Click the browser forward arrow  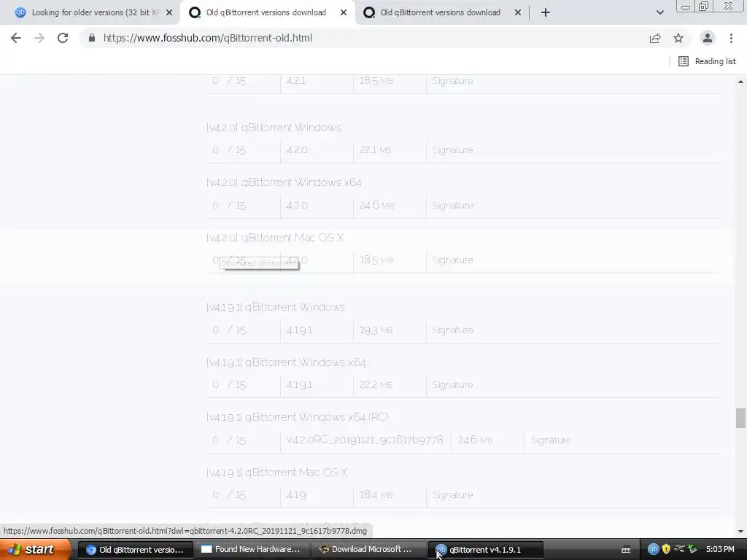click(x=39, y=38)
